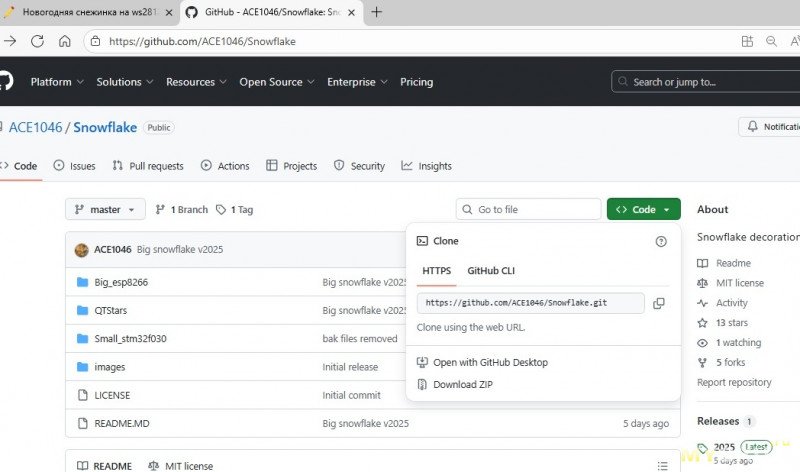Expand the master branch dropdown
Viewport: 800px width, 472px height.
tap(105, 210)
